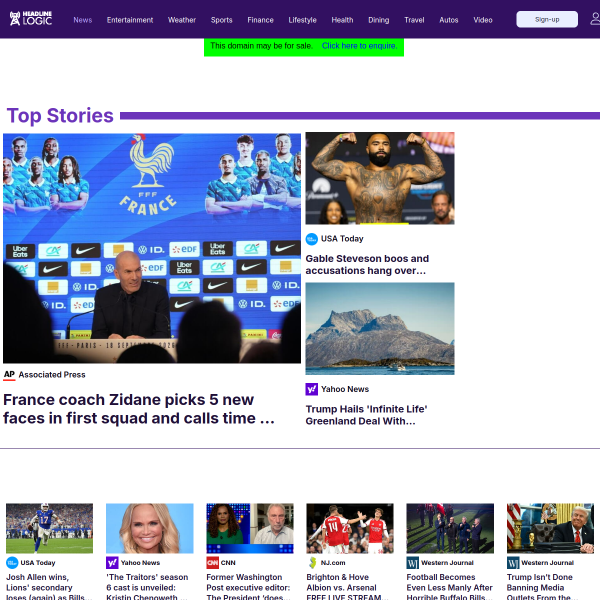
Task: Click the Zidane press conference image
Action: tap(152, 248)
